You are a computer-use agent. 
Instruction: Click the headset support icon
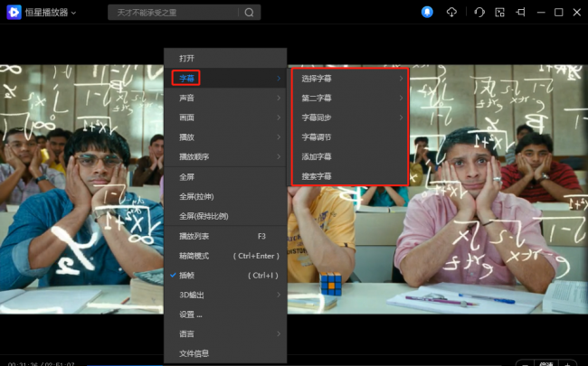[x=479, y=13]
